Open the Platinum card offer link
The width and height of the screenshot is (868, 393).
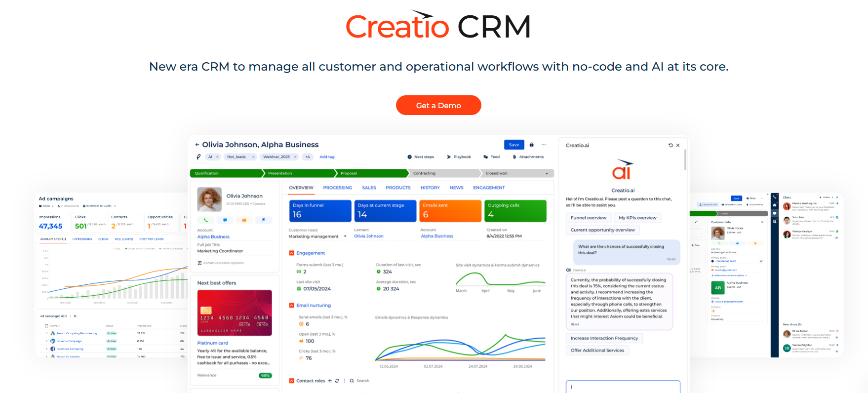pos(212,343)
